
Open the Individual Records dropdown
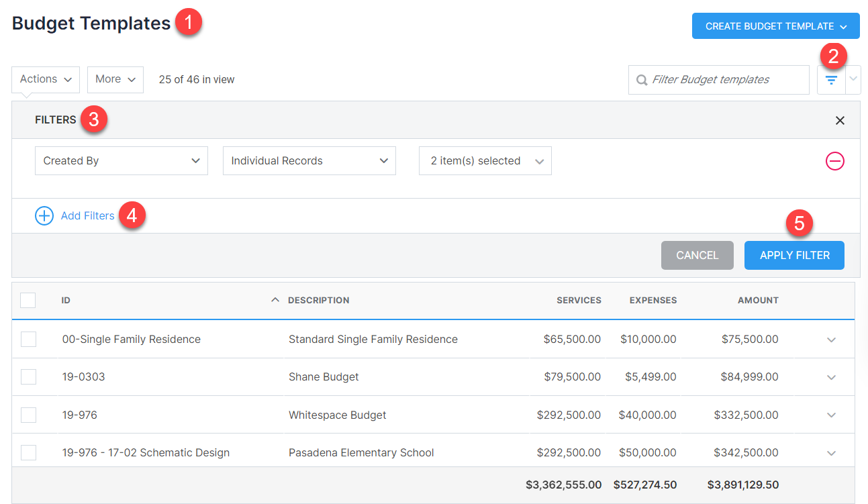309,160
